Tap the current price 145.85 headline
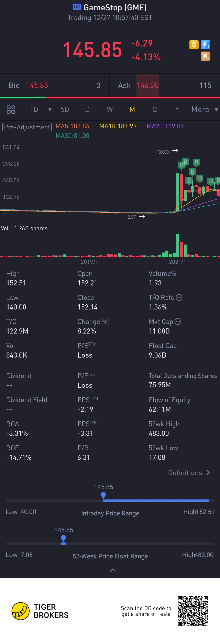Screen dimensions: 220x644 pyautogui.click(x=92, y=50)
